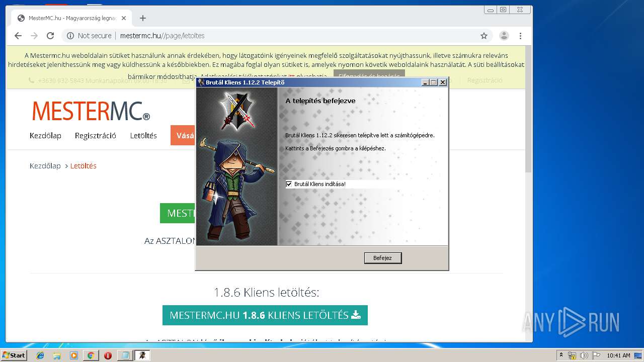644x362 pixels.
Task: Click the MesterMC logo
Action: [x=91, y=111]
